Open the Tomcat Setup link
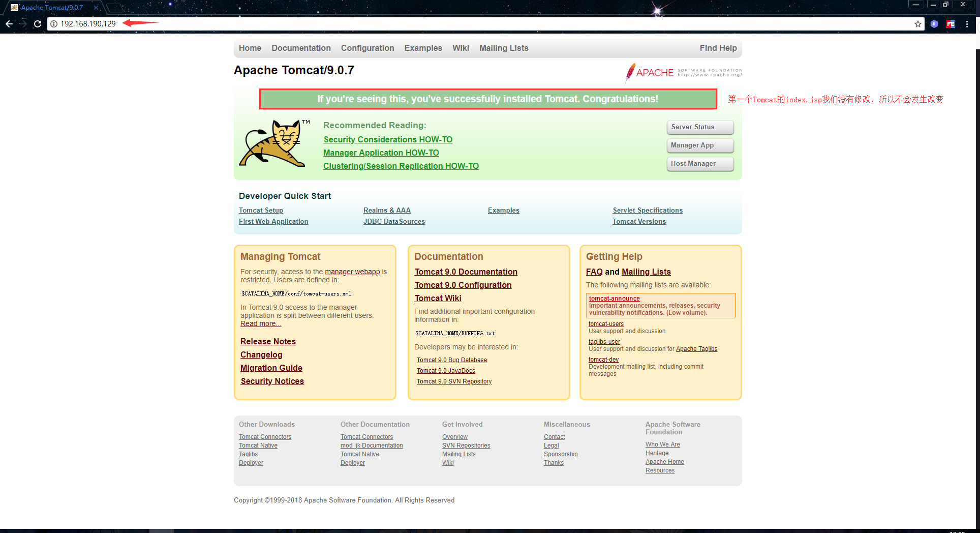The width and height of the screenshot is (980, 533). point(261,210)
